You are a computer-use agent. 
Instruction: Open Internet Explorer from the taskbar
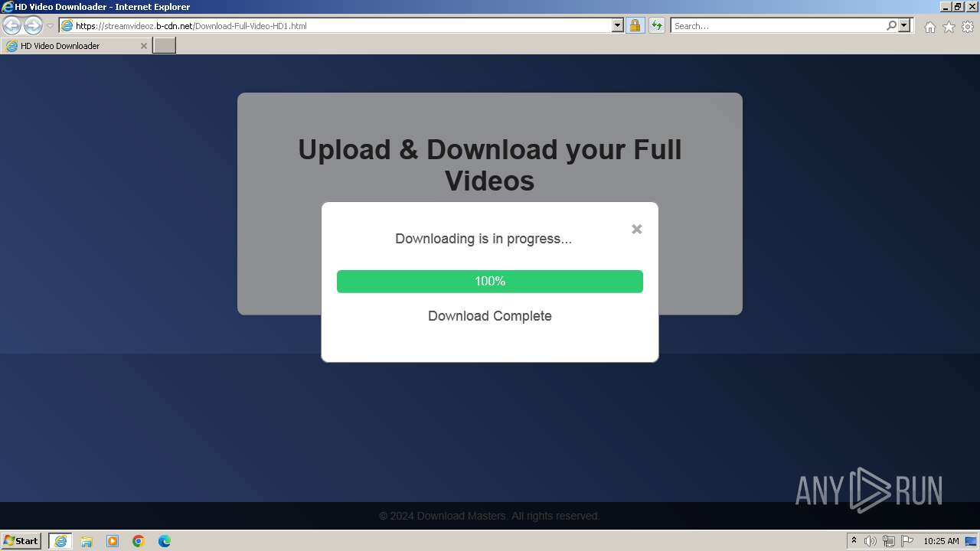(x=60, y=540)
